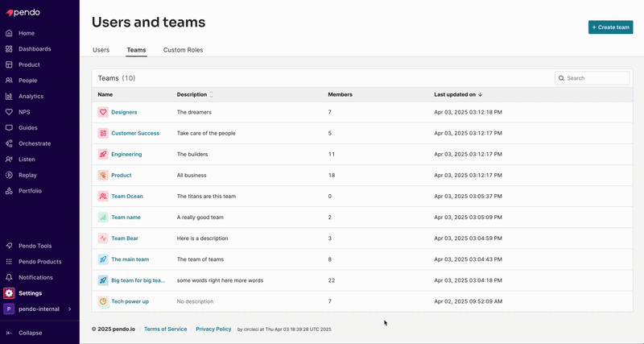
Task: Click the Product team orange icon
Action: click(103, 175)
